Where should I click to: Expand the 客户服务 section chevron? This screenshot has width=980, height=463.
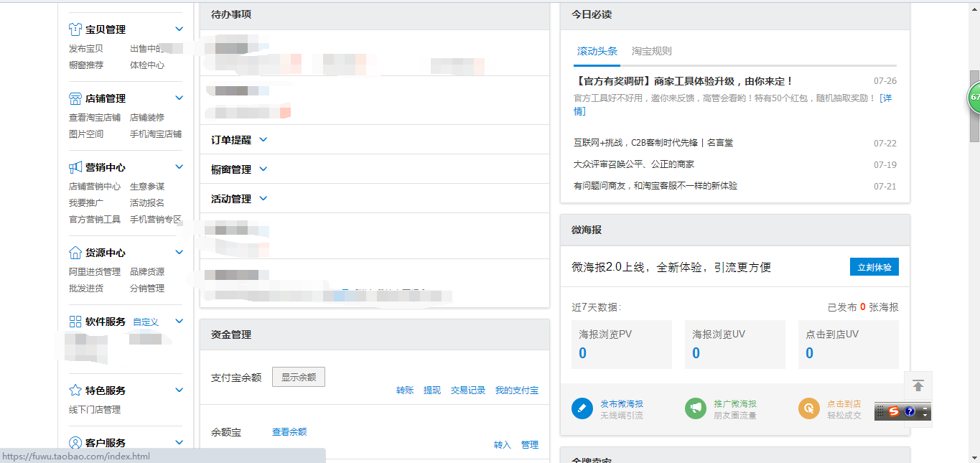pos(179,442)
